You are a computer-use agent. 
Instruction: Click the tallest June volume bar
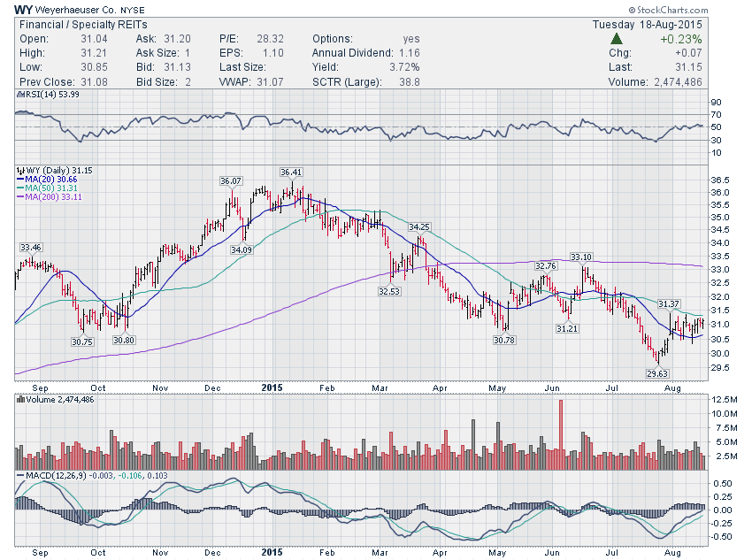tap(561, 434)
